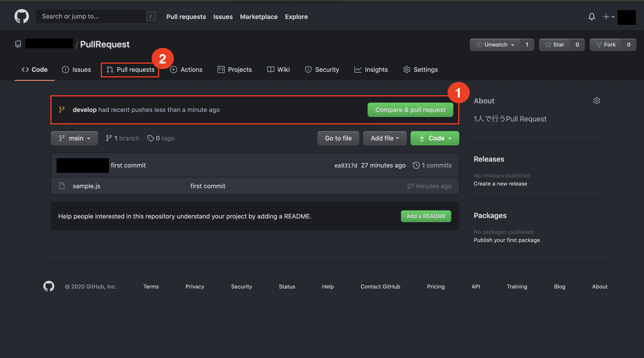This screenshot has height=358, width=644.
Task: Fork the PullRequest repository
Action: tap(606, 45)
